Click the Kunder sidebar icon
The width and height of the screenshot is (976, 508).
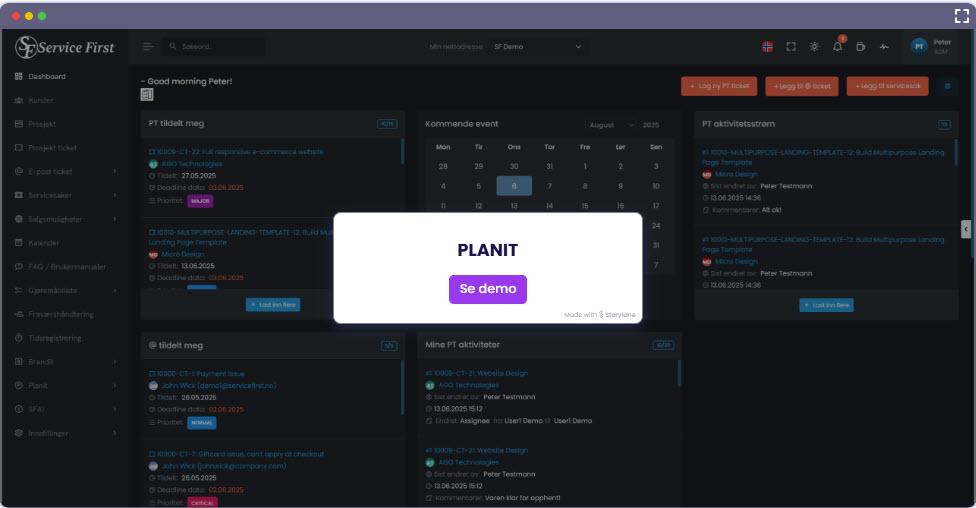tap(19, 100)
